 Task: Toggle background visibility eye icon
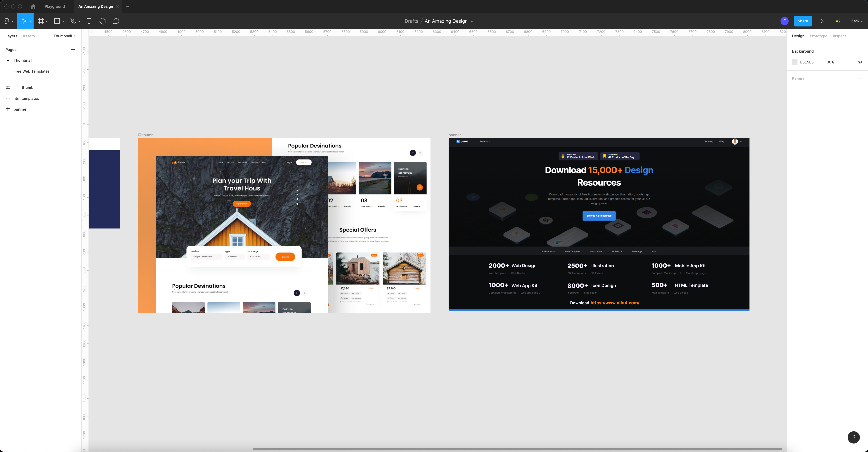tap(860, 62)
